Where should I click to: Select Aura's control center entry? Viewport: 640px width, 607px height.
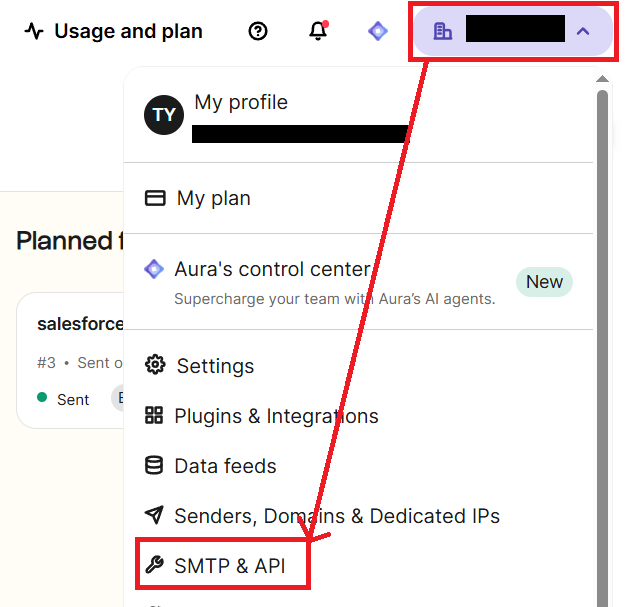click(x=358, y=282)
